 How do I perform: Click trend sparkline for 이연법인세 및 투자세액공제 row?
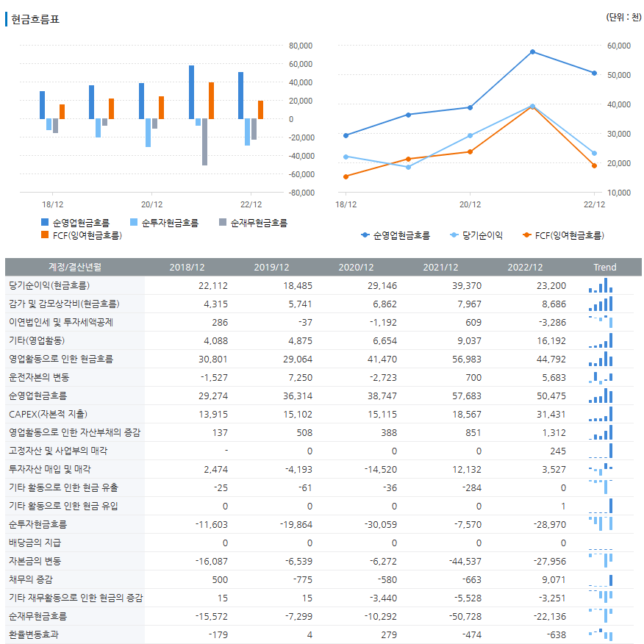pos(601,322)
